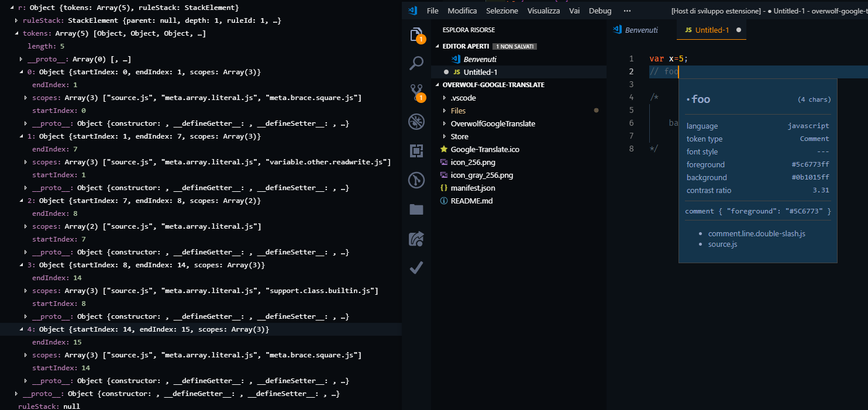868x410 pixels.
Task: Click the VS Code logo in the title bar
Action: (x=412, y=11)
